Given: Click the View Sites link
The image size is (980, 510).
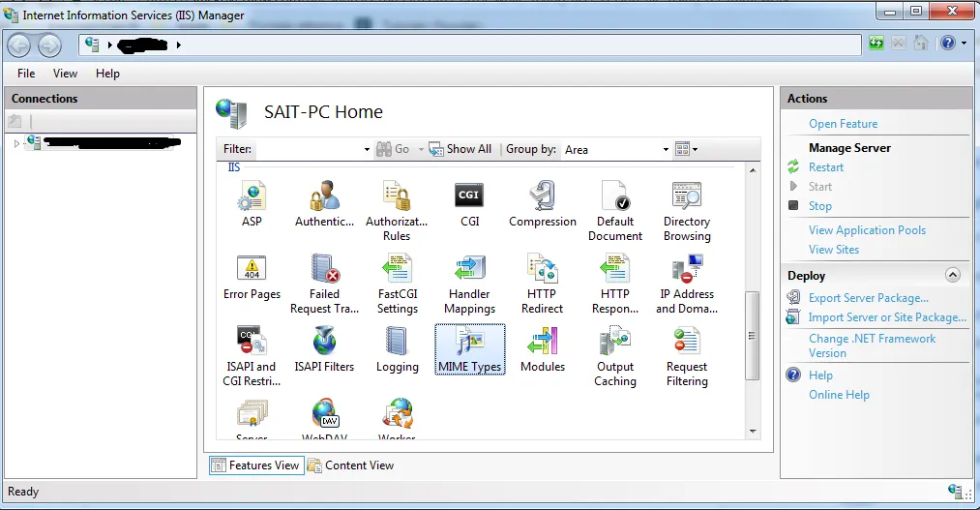Looking at the screenshot, I should coord(834,250).
